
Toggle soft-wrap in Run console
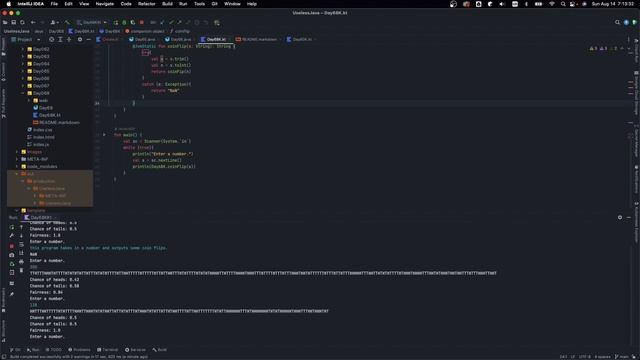[x=22, y=244]
